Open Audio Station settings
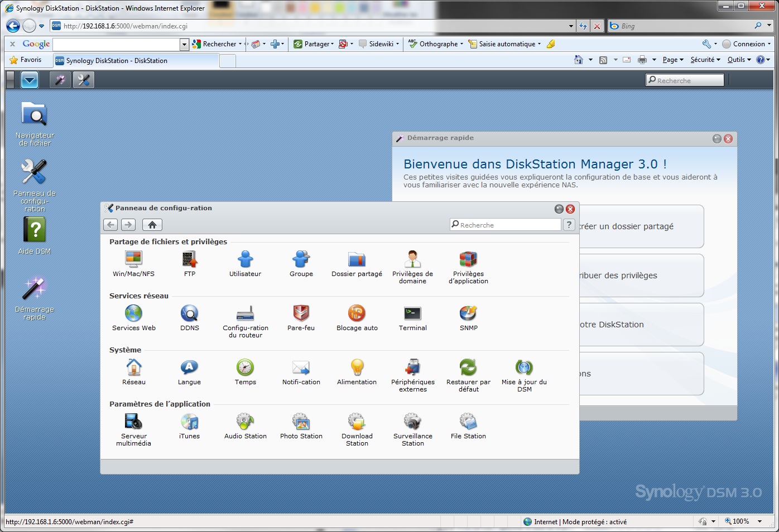 pos(245,426)
